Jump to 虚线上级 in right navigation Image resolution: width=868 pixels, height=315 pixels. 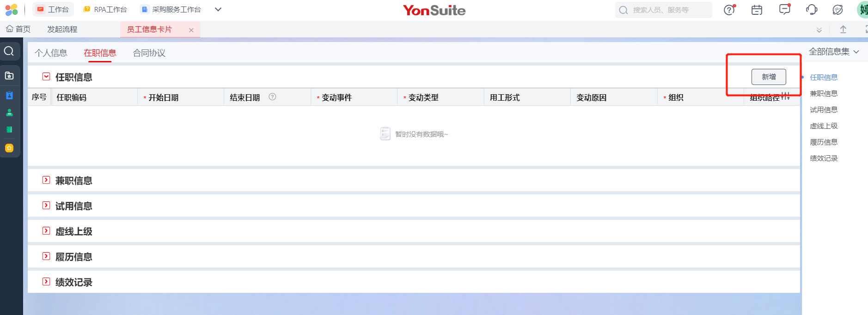(x=824, y=126)
